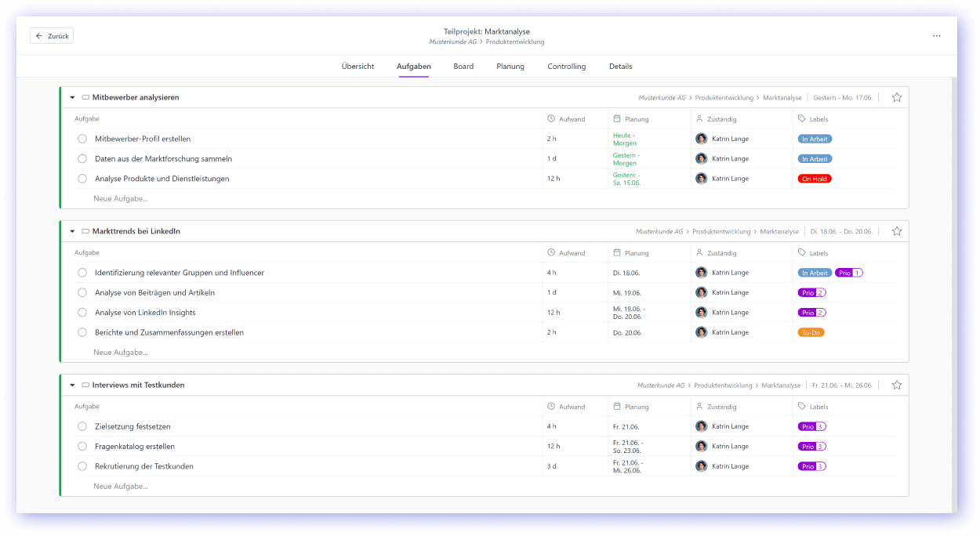The width and height of the screenshot is (980, 536).
Task: Star the Mitbewerber analysieren task list
Action: [897, 98]
